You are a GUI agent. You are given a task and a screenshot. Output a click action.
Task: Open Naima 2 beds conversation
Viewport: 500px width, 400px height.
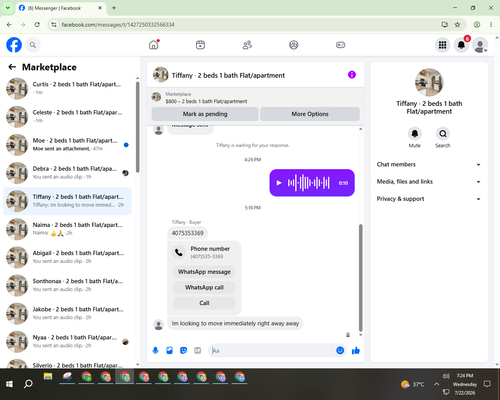pyautogui.click(x=67, y=229)
